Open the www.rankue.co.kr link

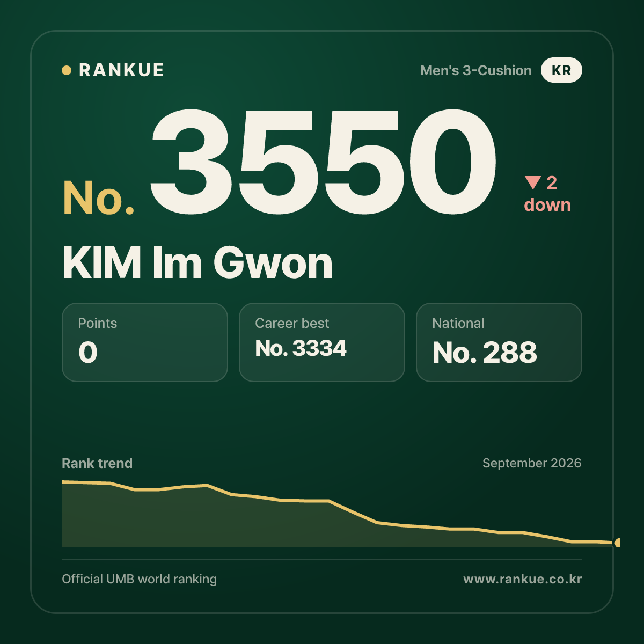point(523,579)
